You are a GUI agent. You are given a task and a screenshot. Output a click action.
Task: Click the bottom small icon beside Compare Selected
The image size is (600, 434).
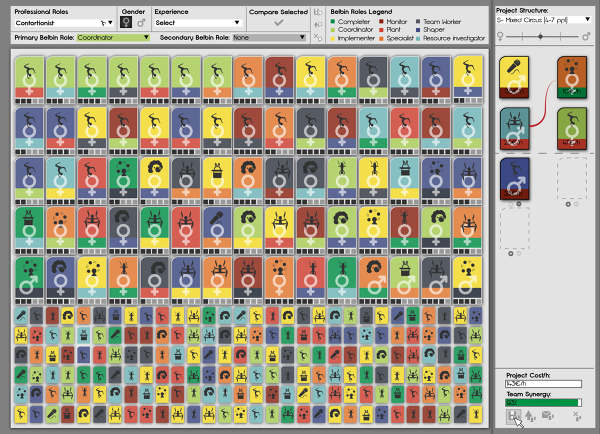pyautogui.click(x=318, y=37)
